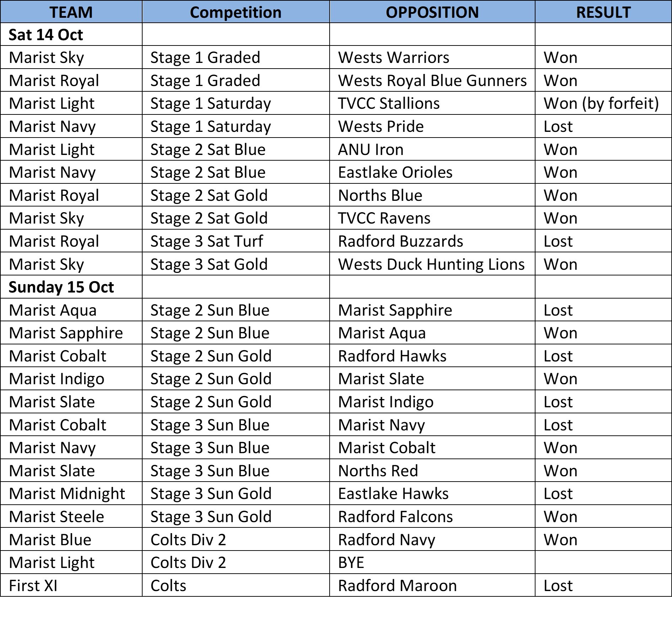Select the Marist Midnight team cell
Screen dimensions: 672x617
tap(67, 494)
